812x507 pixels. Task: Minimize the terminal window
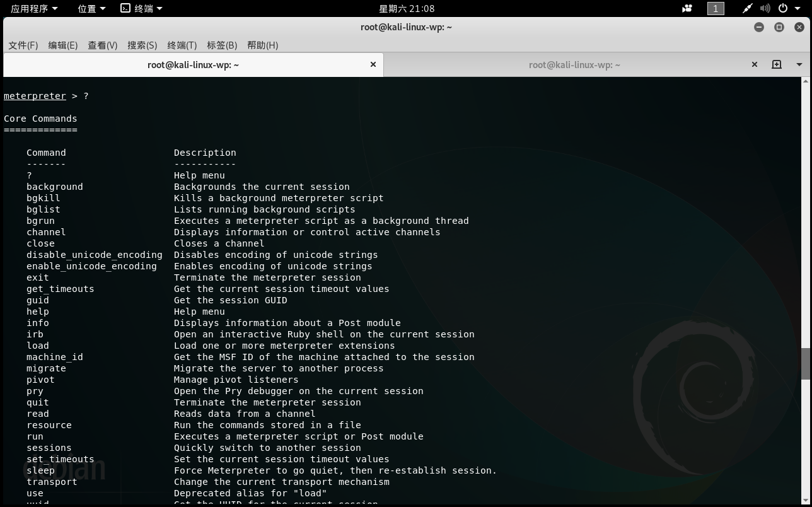[759, 27]
